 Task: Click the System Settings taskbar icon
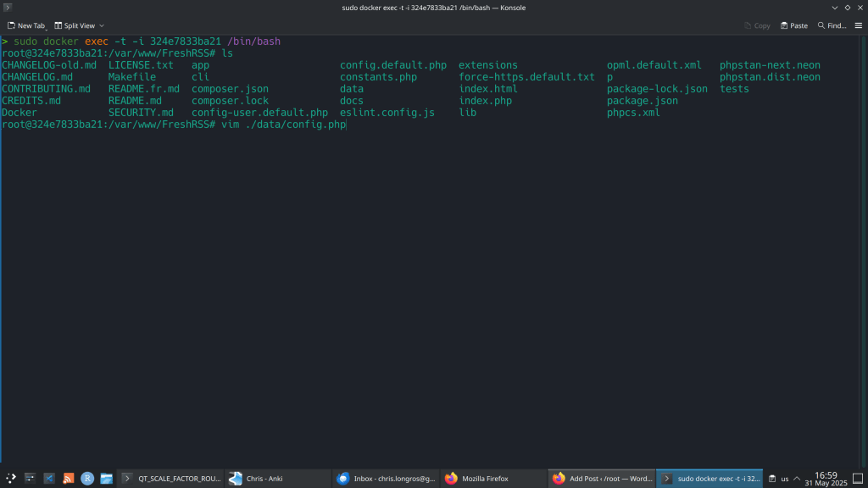pyautogui.click(x=30, y=479)
